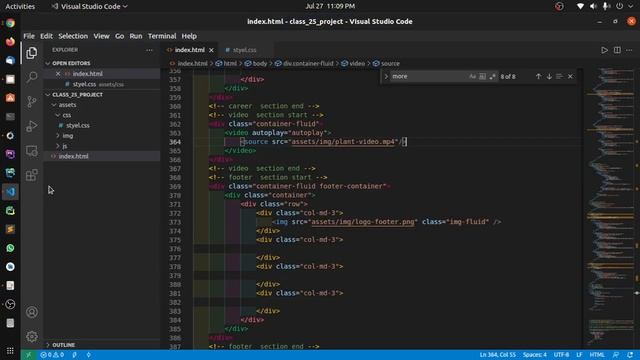Screen dimensions: 640x360
Task: Run the file with the play icon
Action: (604, 50)
